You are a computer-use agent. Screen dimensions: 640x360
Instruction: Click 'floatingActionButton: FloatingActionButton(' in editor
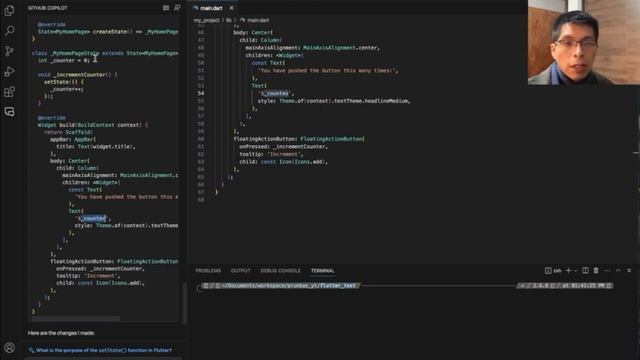click(299, 139)
